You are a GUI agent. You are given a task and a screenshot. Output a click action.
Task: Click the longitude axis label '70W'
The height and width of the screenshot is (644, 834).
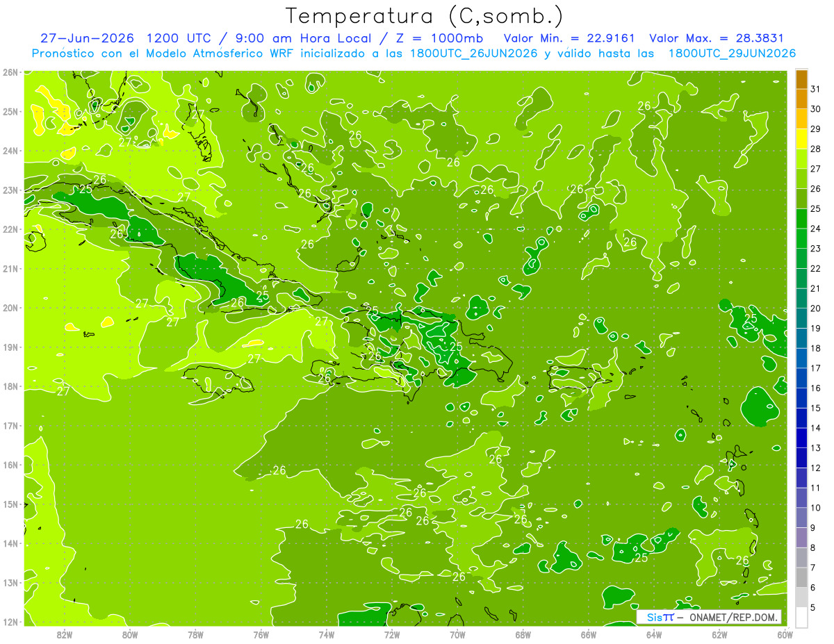click(458, 634)
